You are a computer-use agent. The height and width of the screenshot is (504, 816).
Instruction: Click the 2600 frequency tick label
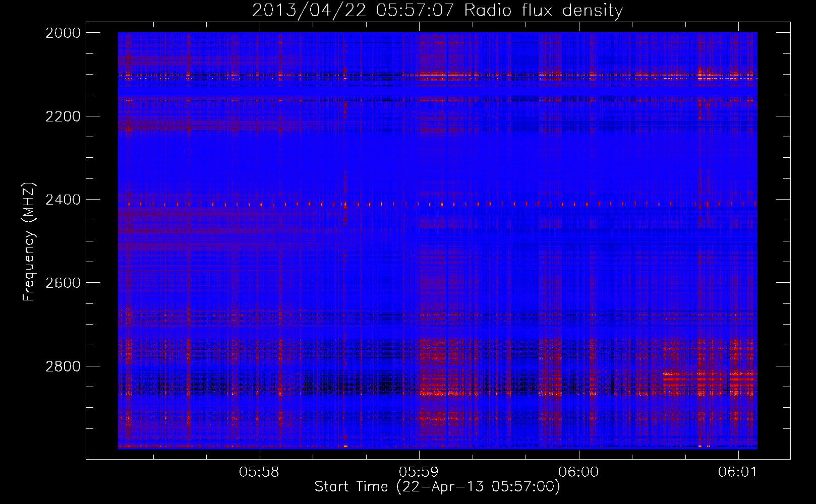click(63, 283)
